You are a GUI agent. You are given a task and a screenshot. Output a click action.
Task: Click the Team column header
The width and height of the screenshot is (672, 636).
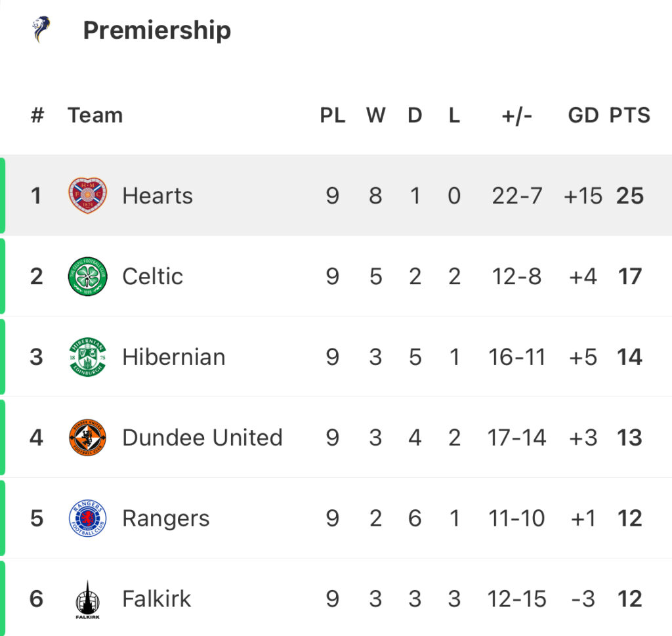95,116
